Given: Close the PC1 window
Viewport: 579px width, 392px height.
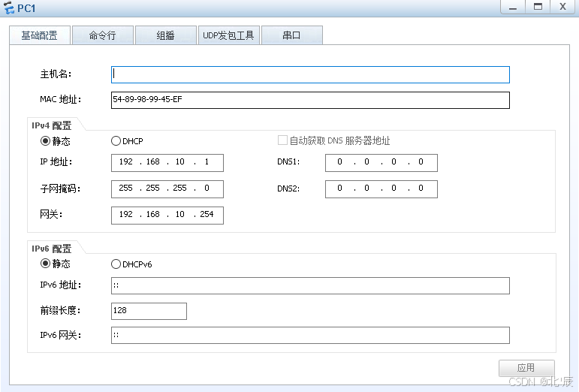Looking at the screenshot, I should pos(562,7).
